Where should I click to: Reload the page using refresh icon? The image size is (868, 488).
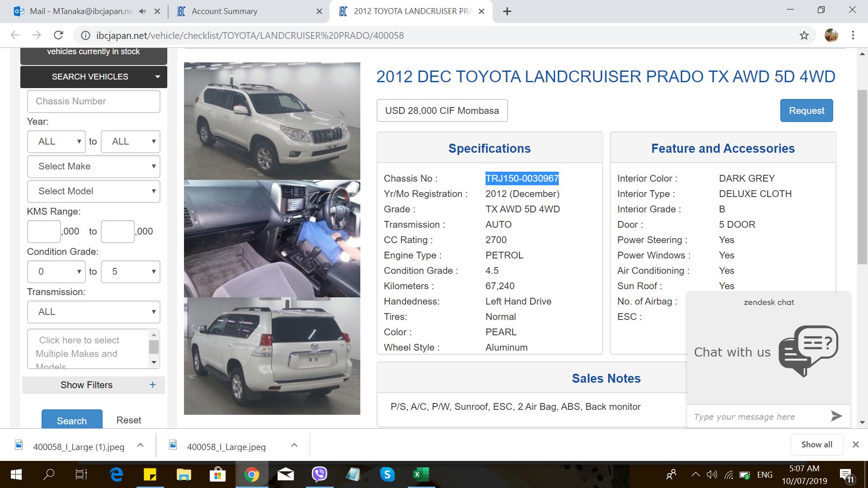pyautogui.click(x=58, y=35)
